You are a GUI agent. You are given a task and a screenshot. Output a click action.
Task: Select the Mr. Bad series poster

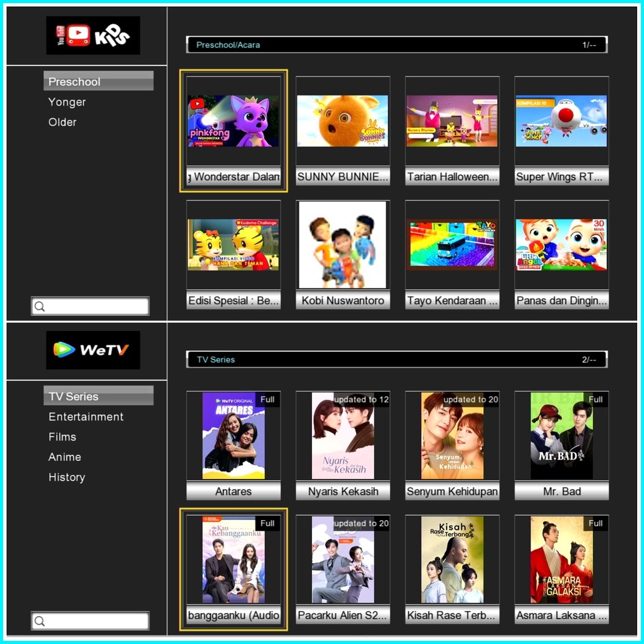pyautogui.click(x=561, y=435)
